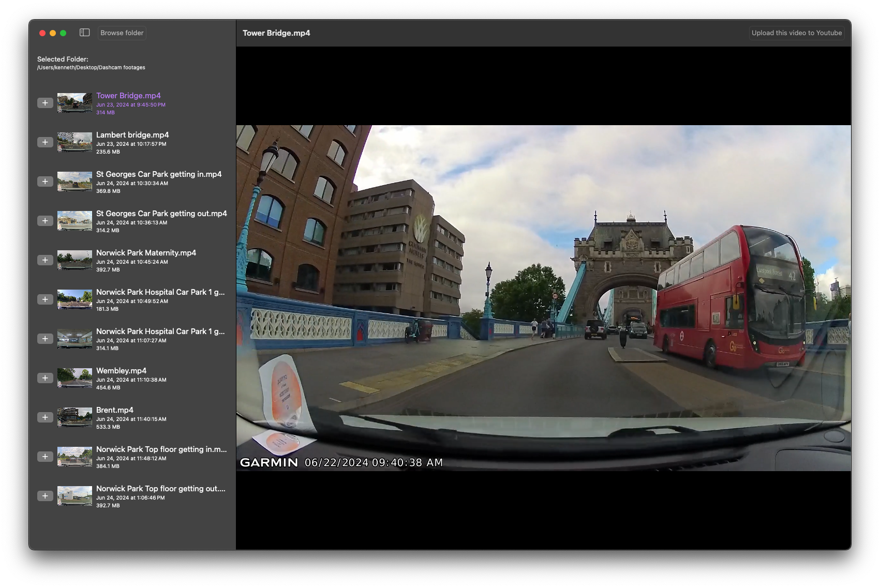Upload this video to Youtube
This screenshot has width=880, height=588.
(x=797, y=33)
